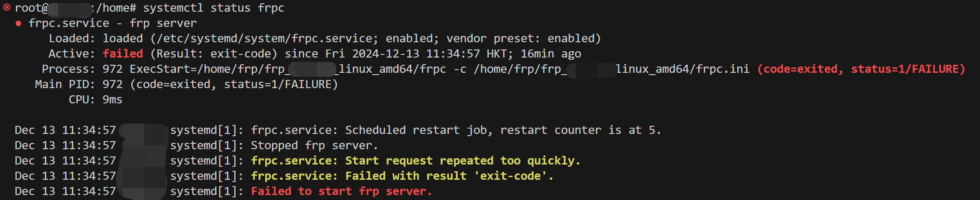Click the '16min ago' text

551,54
